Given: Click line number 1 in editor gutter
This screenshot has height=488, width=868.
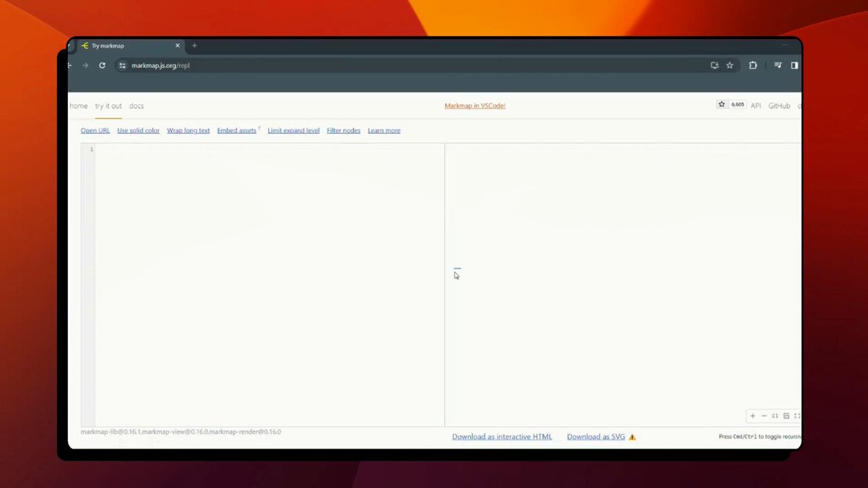Looking at the screenshot, I should coord(91,150).
